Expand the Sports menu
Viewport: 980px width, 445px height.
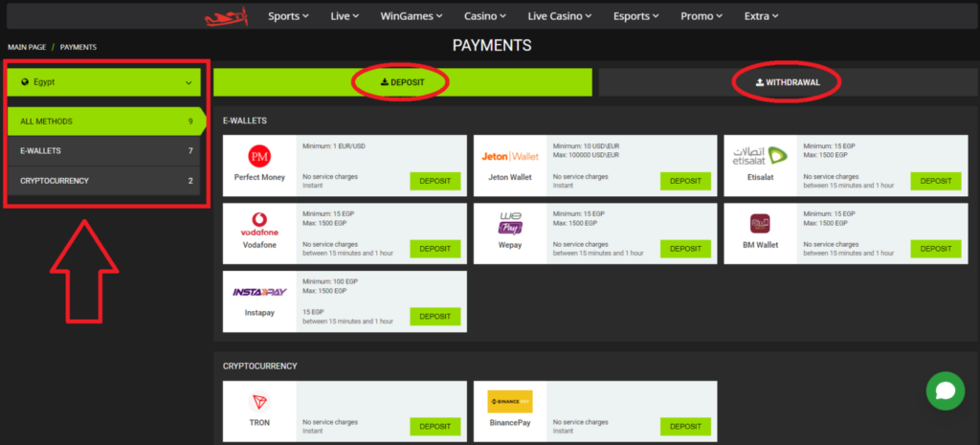pos(289,16)
